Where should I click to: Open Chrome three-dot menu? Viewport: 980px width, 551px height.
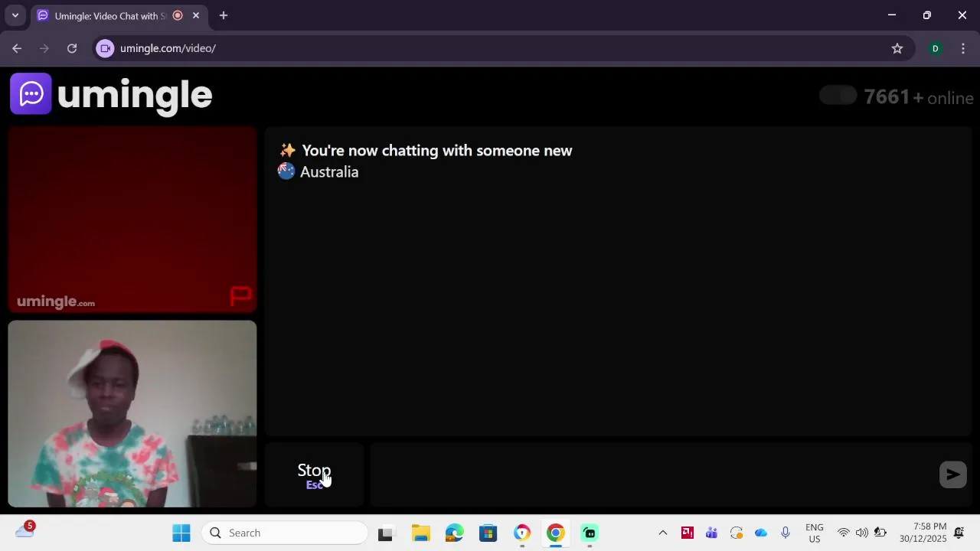click(x=963, y=48)
